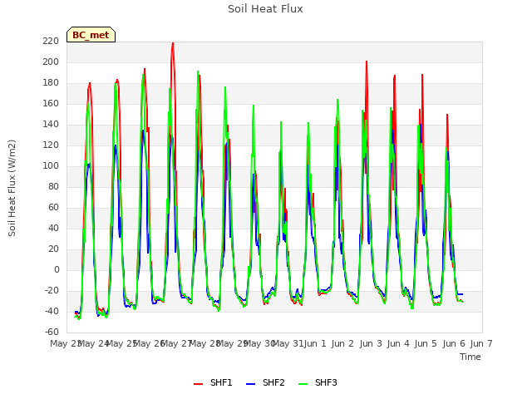The height and width of the screenshot is (399, 532).
Task: Toggle the SHF2 series in the legend
Action: click(265, 382)
